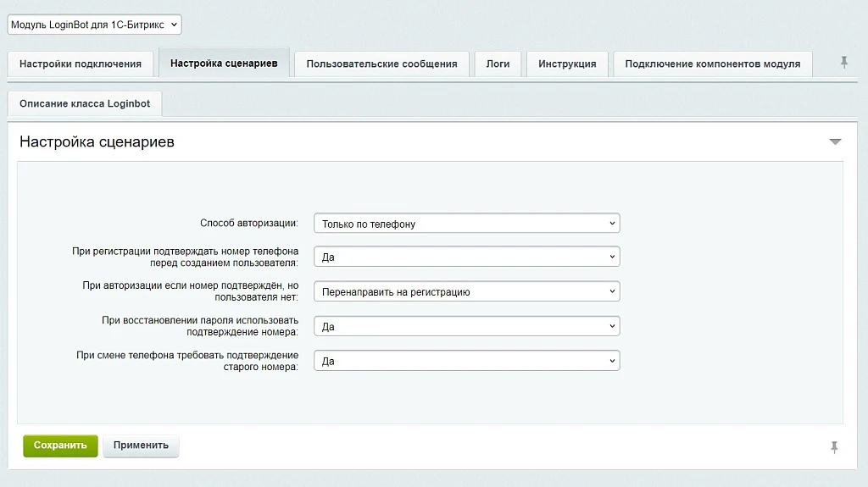
Task: Select the Настройка сценариев tab
Action: click(x=224, y=63)
